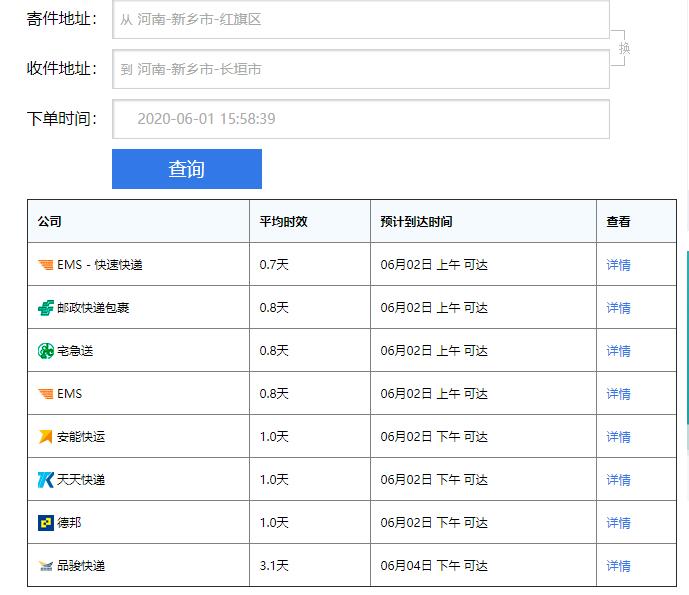This screenshot has height=595, width=689.
Task: Open 详情 for the plain EMS row
Action: point(618,394)
